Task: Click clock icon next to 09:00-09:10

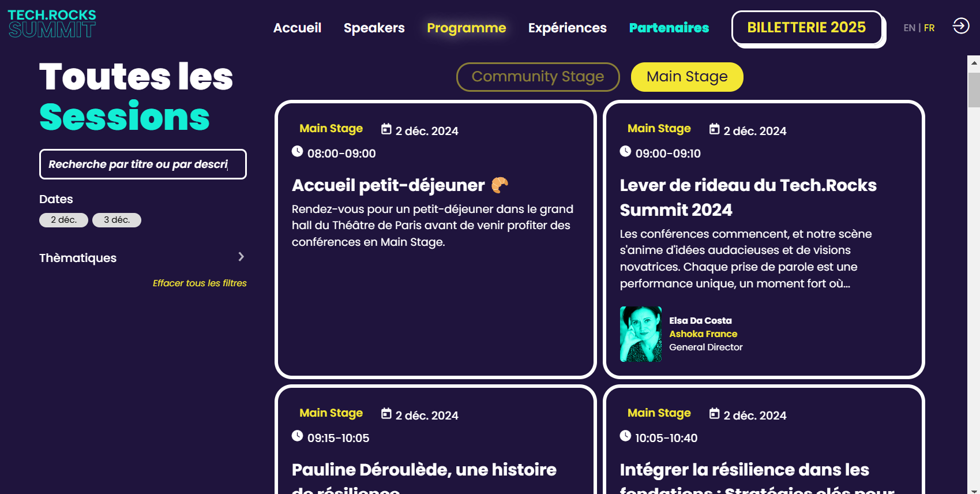Action: [x=625, y=151]
